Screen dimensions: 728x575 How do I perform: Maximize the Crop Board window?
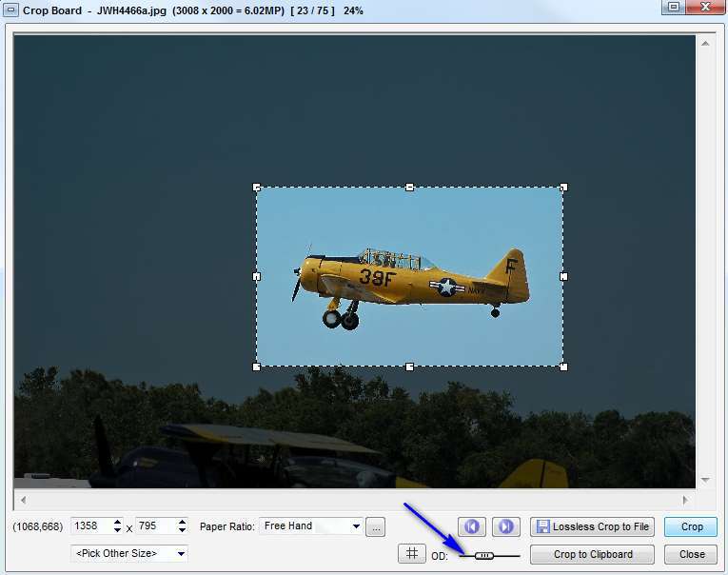point(674,7)
